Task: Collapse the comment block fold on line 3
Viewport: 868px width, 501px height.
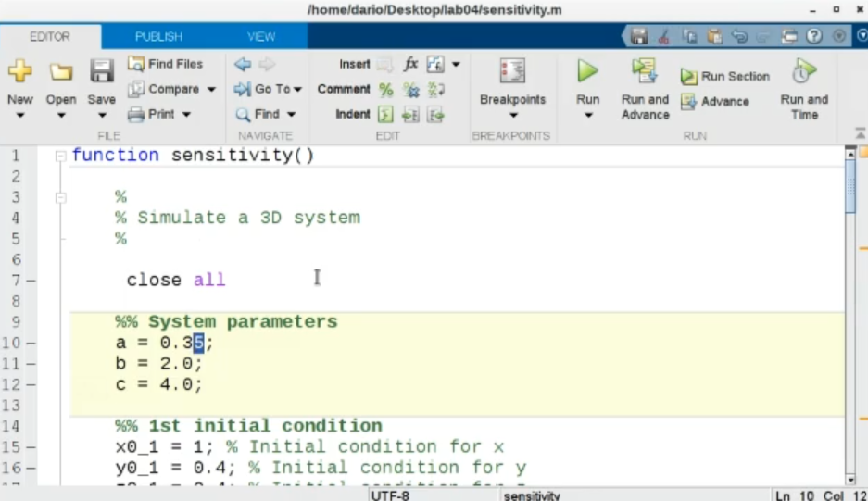Action: tap(61, 197)
